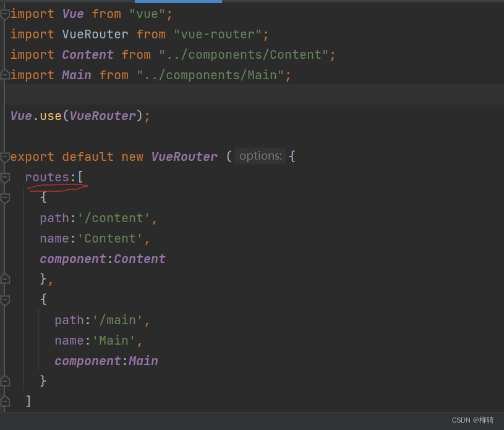Click 'Content' name string value
This screenshot has height=430, width=504.
coord(110,238)
